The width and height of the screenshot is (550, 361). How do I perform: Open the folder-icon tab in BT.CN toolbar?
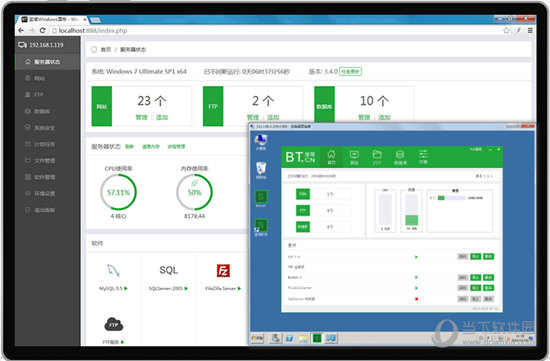click(377, 156)
